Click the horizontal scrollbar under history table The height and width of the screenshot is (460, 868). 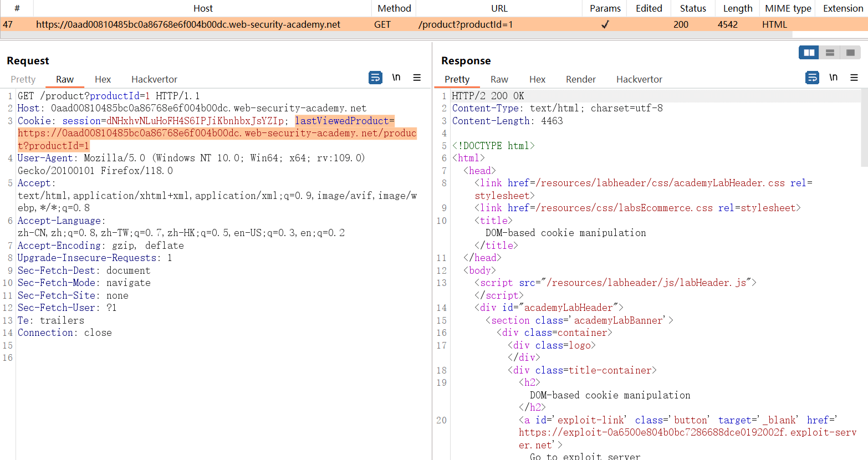click(396, 34)
